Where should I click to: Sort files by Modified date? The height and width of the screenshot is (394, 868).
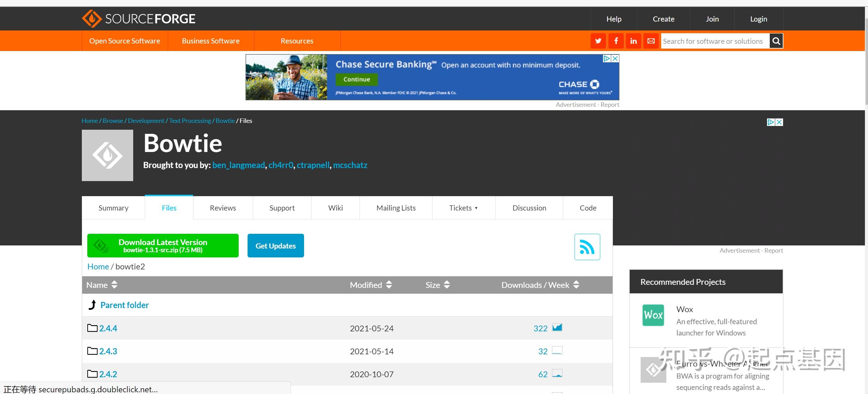[x=371, y=285]
